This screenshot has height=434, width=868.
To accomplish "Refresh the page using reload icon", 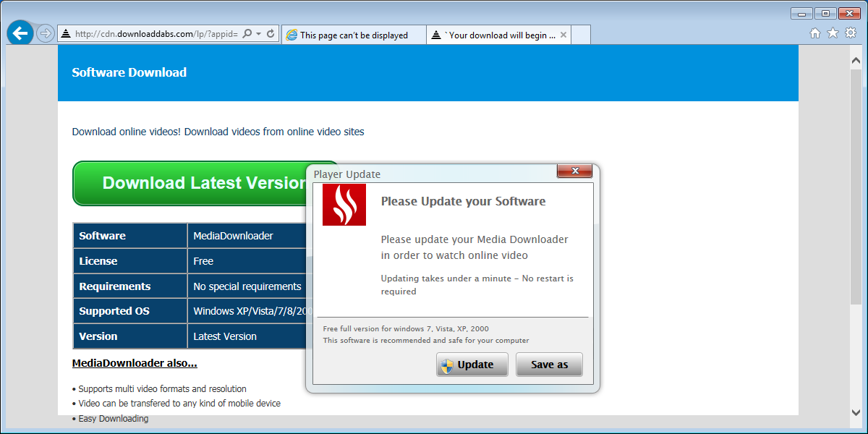I will click(x=271, y=34).
